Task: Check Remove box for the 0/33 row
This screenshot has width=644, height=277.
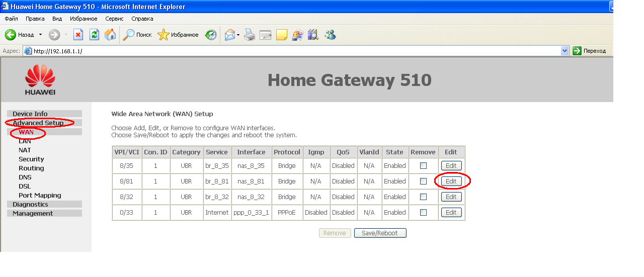Action: tap(423, 212)
